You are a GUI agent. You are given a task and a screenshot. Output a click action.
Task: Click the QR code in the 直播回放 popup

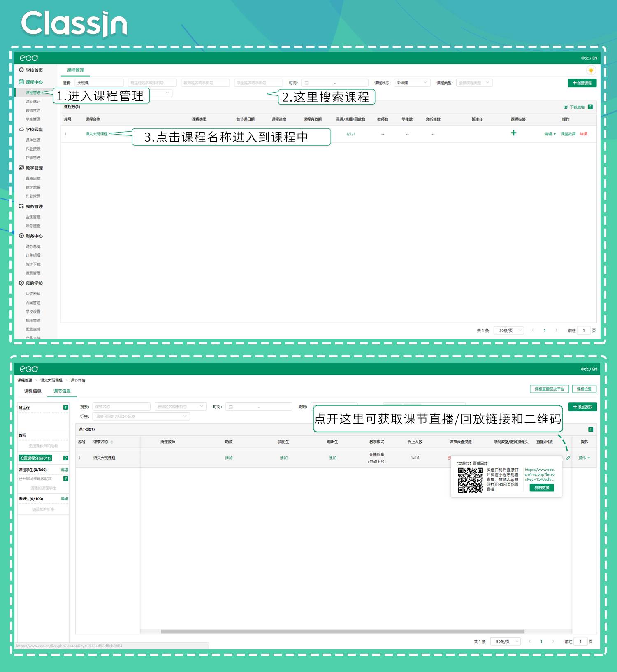click(x=471, y=480)
